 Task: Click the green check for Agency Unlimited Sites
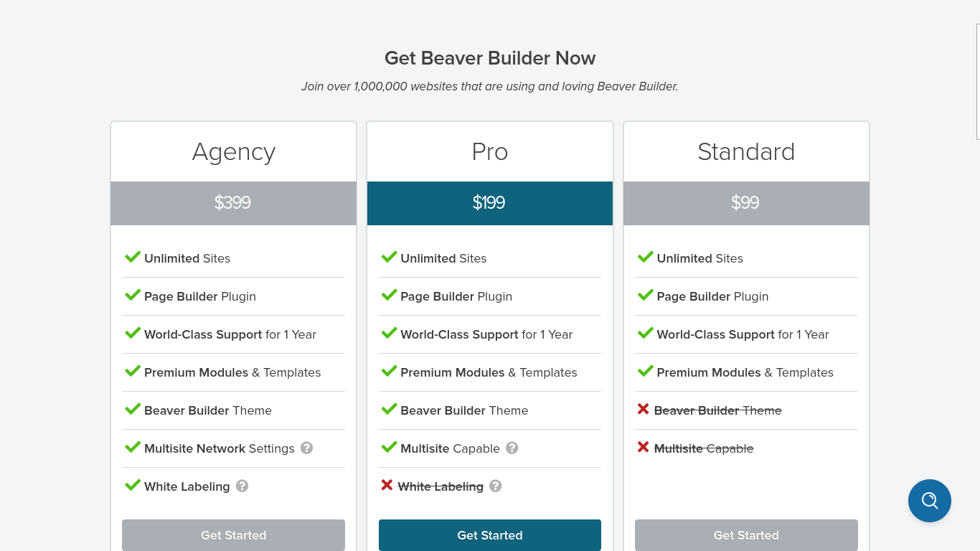point(133,257)
